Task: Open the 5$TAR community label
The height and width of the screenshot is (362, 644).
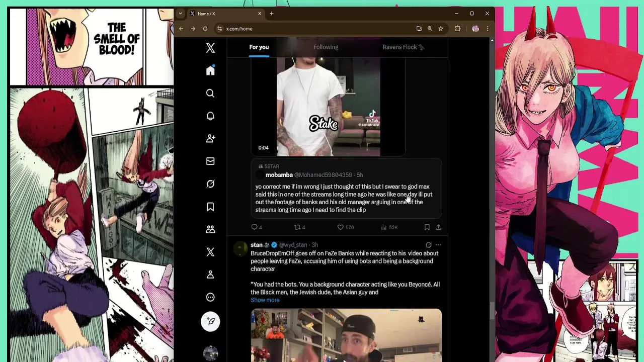Action: (269, 166)
